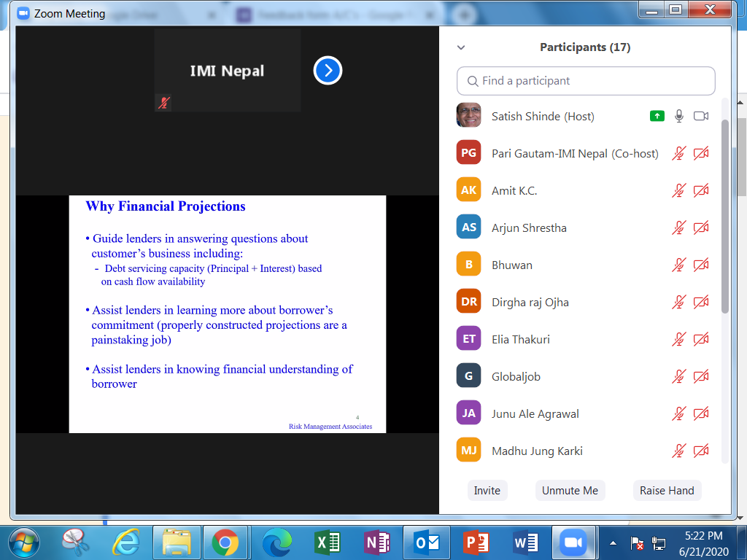
Task: Show hidden system tray icons arrow
Action: pos(614,543)
